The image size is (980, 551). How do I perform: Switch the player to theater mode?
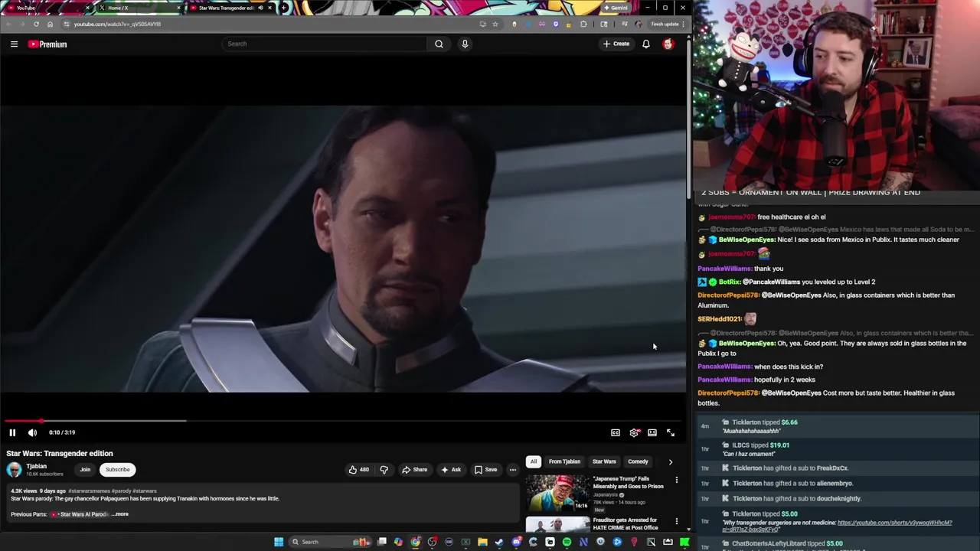coord(652,432)
